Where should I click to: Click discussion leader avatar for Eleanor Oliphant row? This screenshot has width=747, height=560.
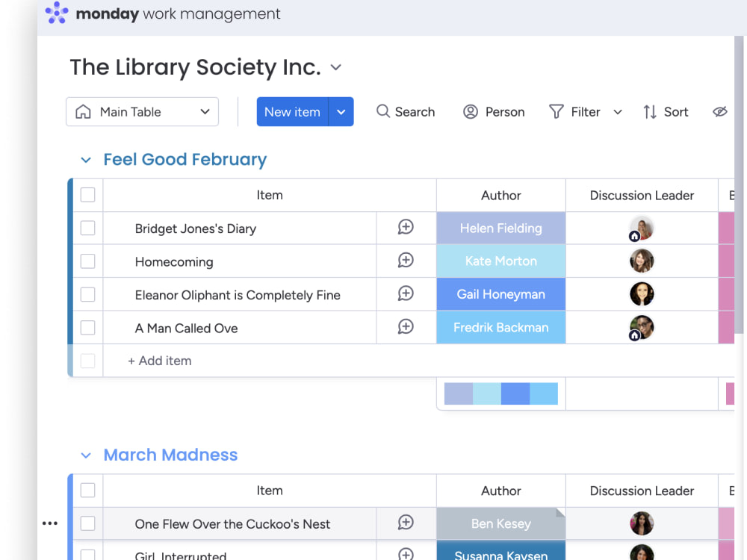(x=642, y=294)
